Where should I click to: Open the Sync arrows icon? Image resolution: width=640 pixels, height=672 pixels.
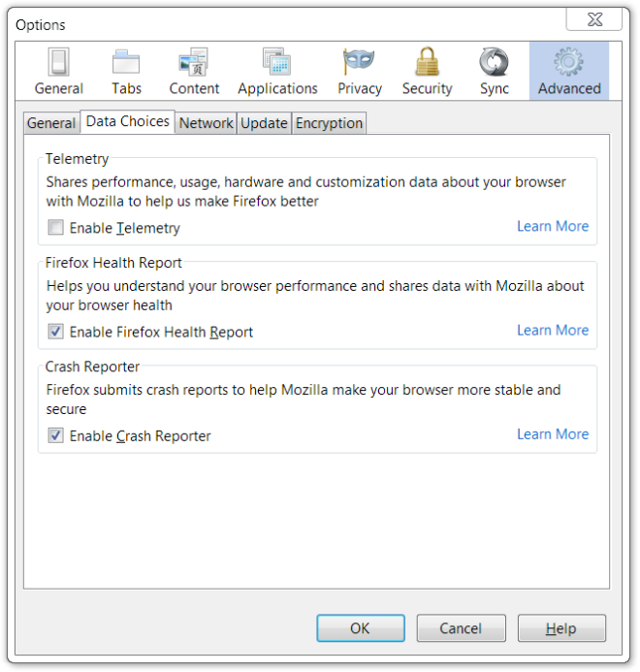(x=495, y=62)
